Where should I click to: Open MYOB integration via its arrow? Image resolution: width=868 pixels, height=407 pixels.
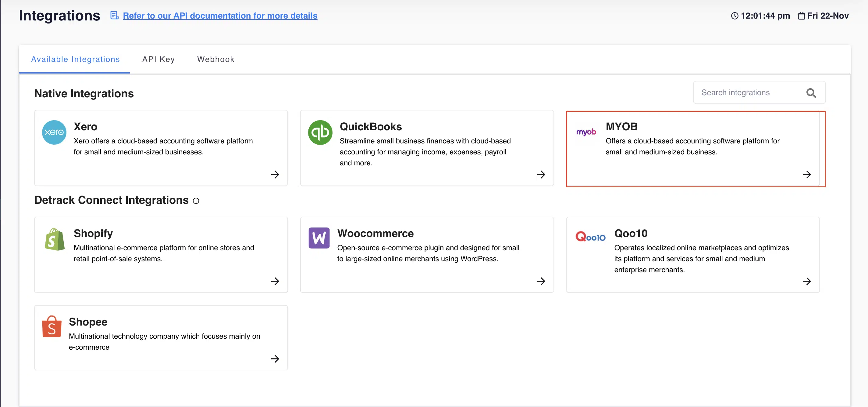[806, 174]
